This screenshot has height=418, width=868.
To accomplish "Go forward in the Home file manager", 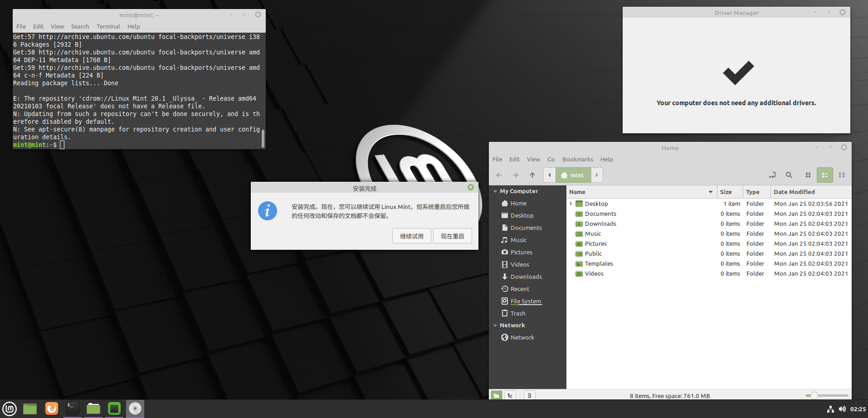I will pos(516,175).
